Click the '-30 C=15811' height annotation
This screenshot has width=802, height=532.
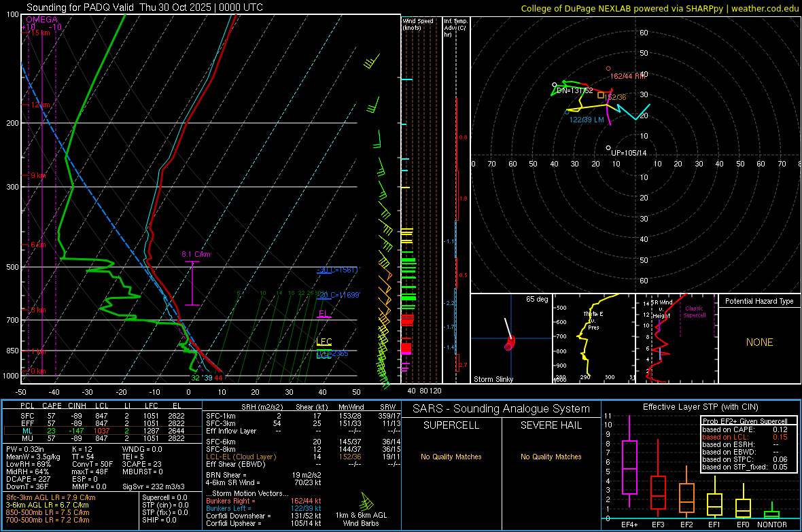tap(338, 270)
